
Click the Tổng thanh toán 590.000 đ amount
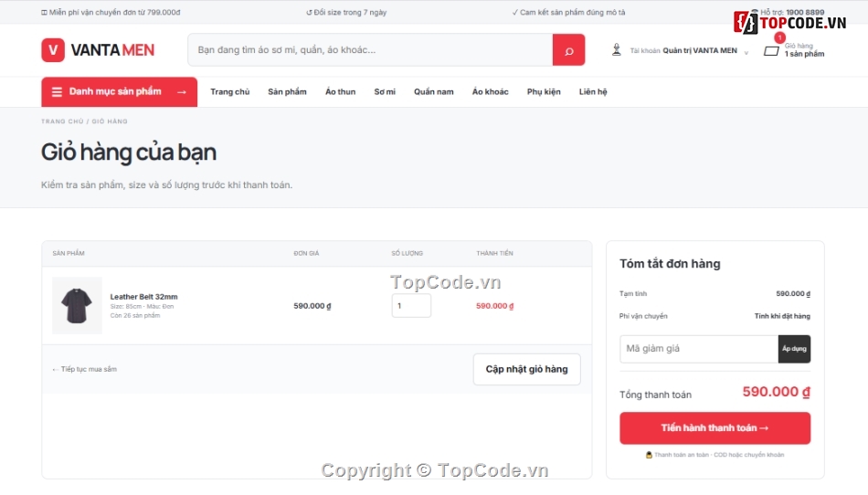pyautogui.click(x=776, y=392)
